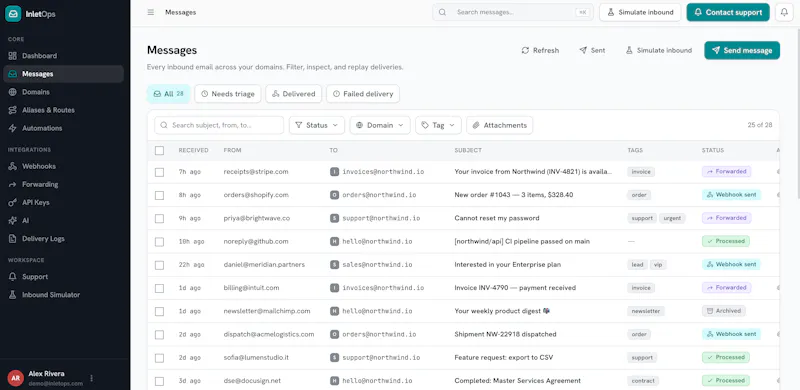Expand the Status filter dropdown
Image resolution: width=800 pixels, height=390 pixels.
(317, 125)
